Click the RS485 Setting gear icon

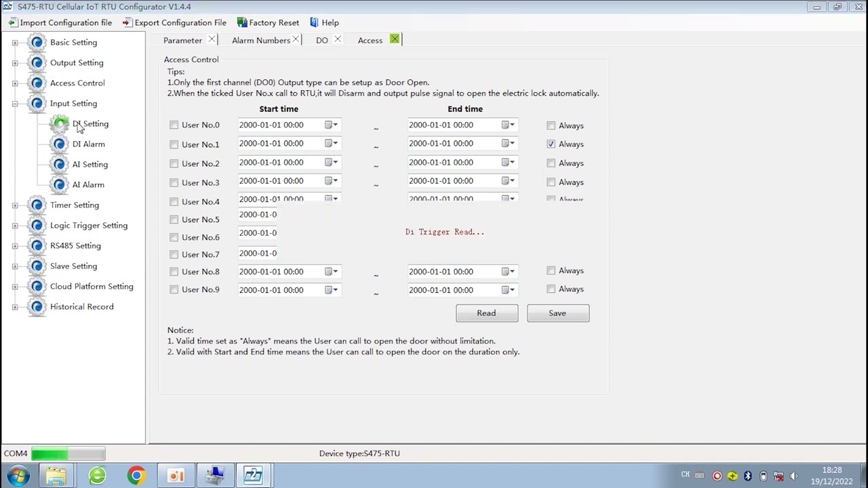click(x=37, y=246)
